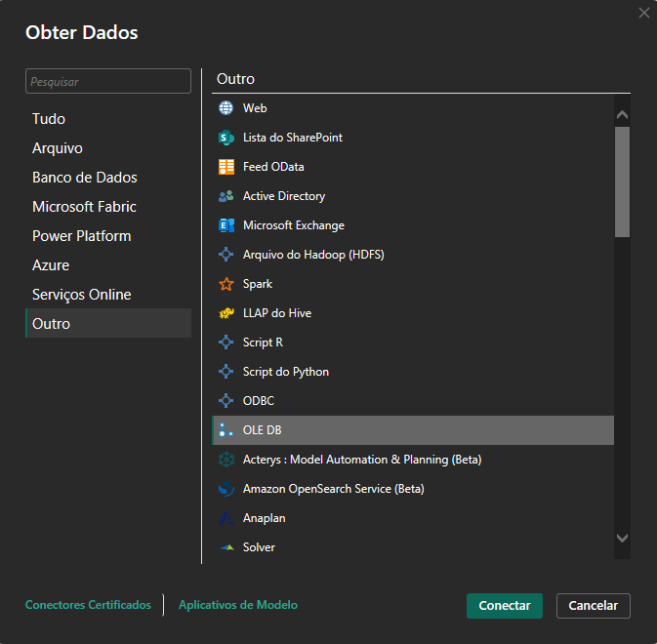The image size is (657, 644).
Task: Select the Feed OData entry
Action: 273,167
